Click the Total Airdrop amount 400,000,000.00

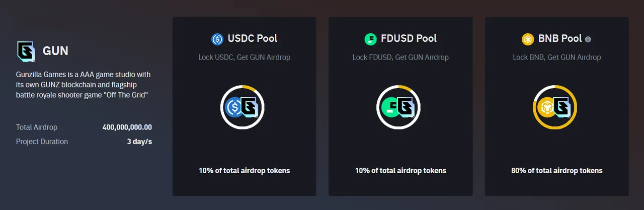coord(127,127)
